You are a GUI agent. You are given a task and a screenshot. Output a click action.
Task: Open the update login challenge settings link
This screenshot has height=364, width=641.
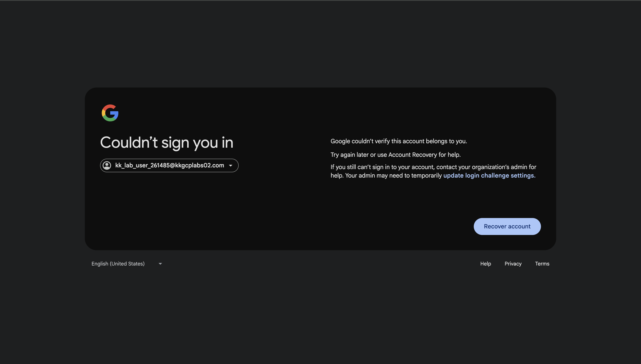(x=489, y=175)
